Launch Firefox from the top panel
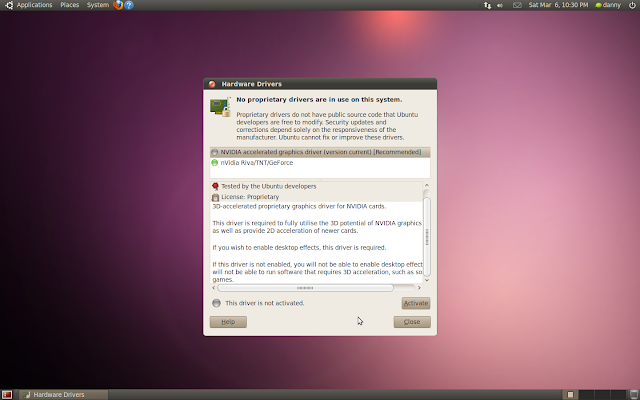This screenshot has height=400, width=640. click(118, 5)
